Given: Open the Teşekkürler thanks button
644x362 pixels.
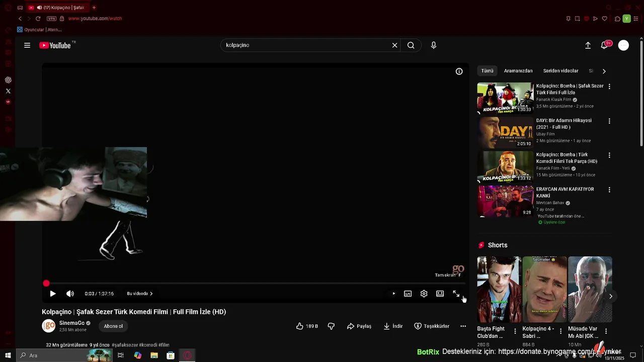Looking at the screenshot, I should [432, 326].
